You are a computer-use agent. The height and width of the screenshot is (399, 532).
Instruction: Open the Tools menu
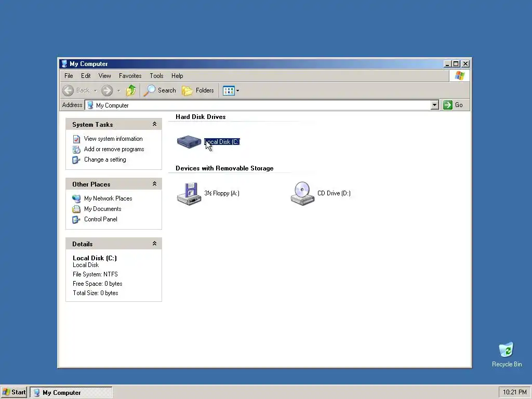[x=156, y=76]
